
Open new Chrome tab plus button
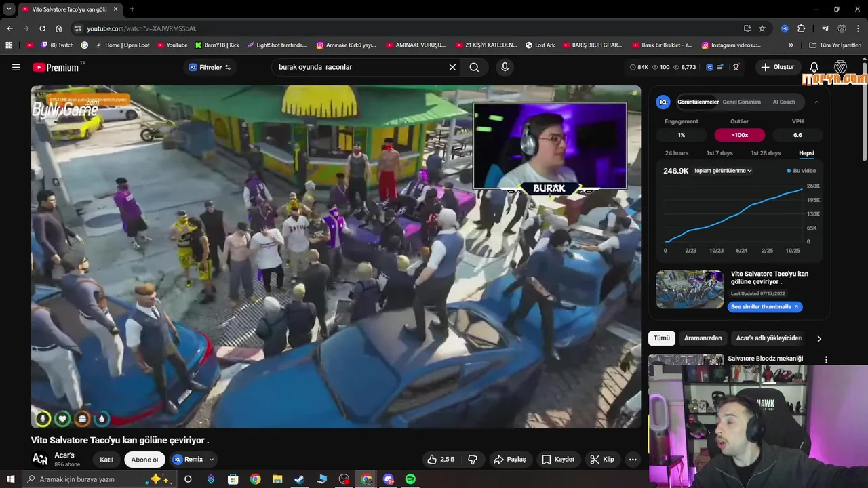coord(132,9)
